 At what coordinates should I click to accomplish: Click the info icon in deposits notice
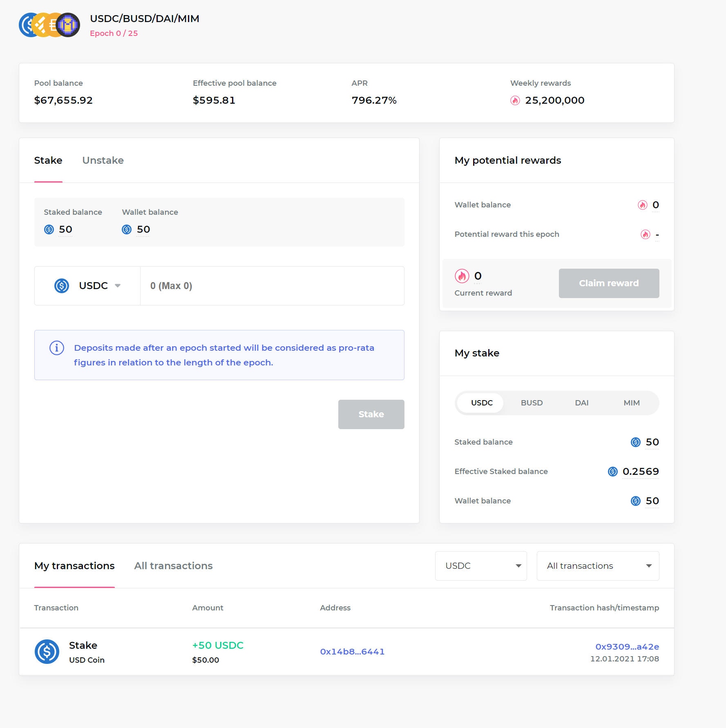[x=57, y=348]
